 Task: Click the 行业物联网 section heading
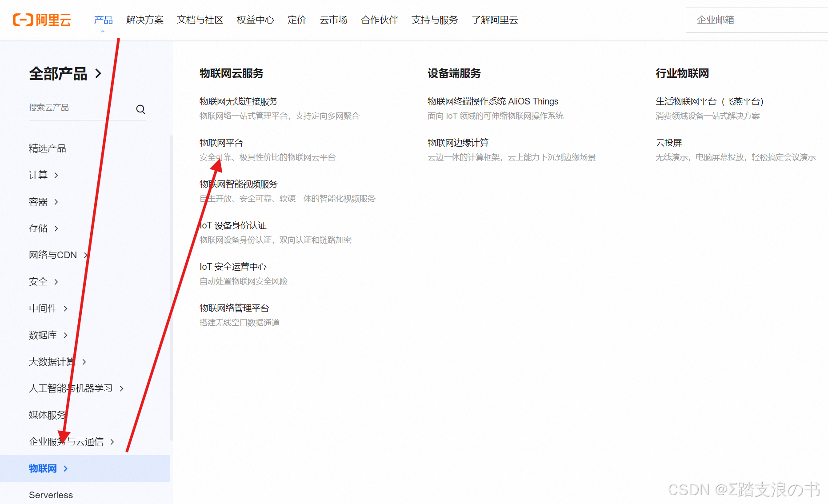[x=682, y=73]
